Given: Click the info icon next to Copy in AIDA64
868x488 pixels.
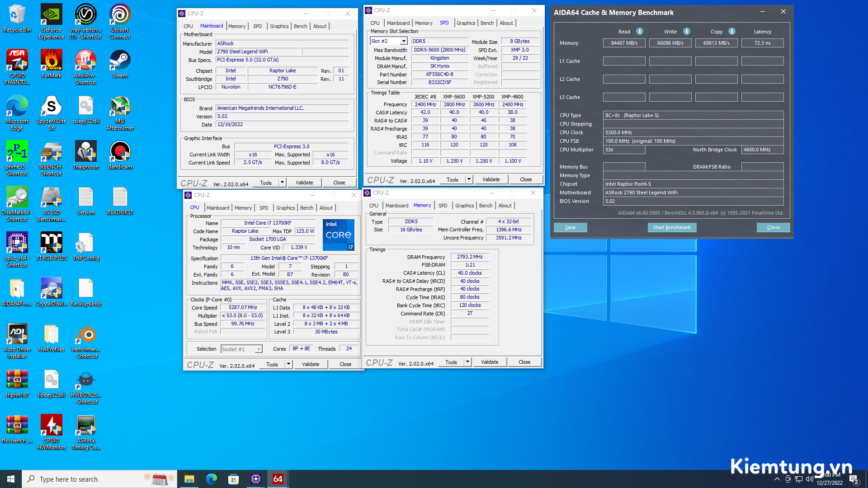Looking at the screenshot, I should click(732, 31).
